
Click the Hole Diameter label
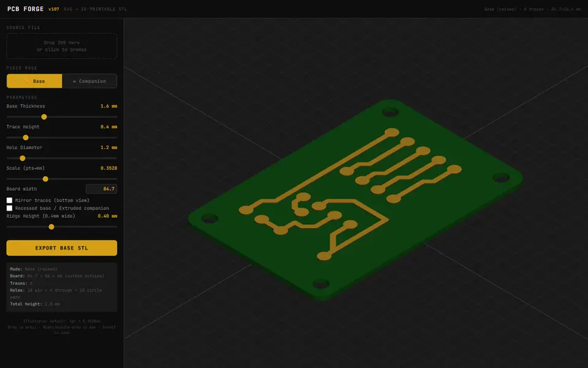pos(24,148)
